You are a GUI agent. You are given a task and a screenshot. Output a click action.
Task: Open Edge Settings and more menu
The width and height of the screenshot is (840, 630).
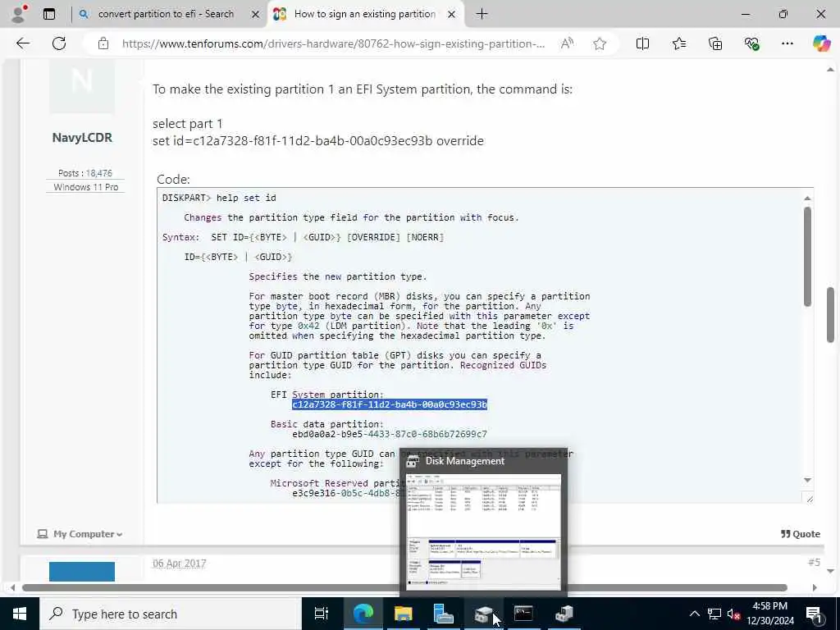787,43
